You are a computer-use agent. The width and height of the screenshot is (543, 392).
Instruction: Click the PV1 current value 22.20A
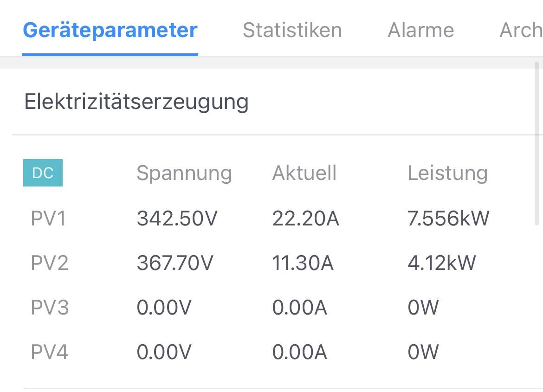[305, 218]
